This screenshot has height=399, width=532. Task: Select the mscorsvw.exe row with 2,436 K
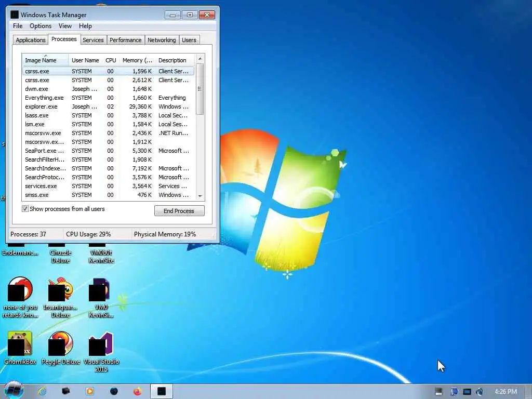click(x=108, y=133)
